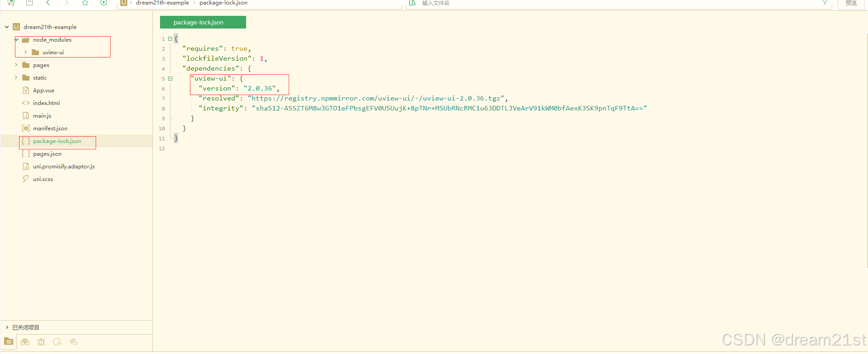
Task: Open manifest.json from the file tree
Action: pos(50,128)
